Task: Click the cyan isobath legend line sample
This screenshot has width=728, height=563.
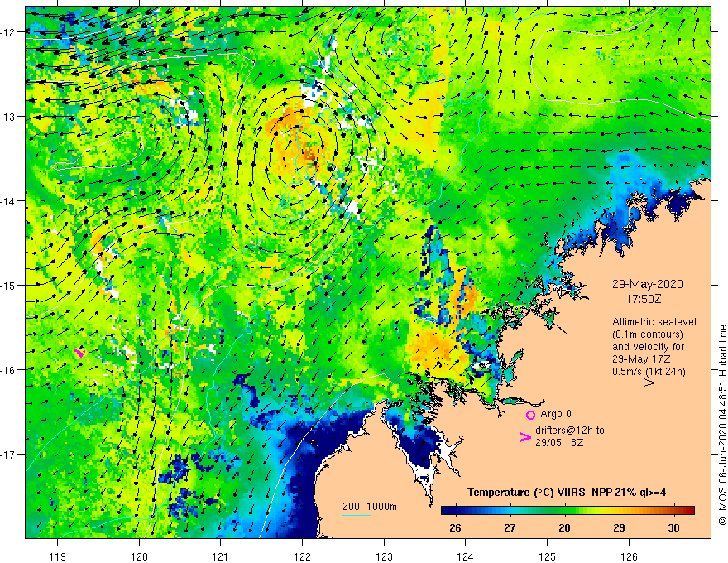Action: pos(357,516)
